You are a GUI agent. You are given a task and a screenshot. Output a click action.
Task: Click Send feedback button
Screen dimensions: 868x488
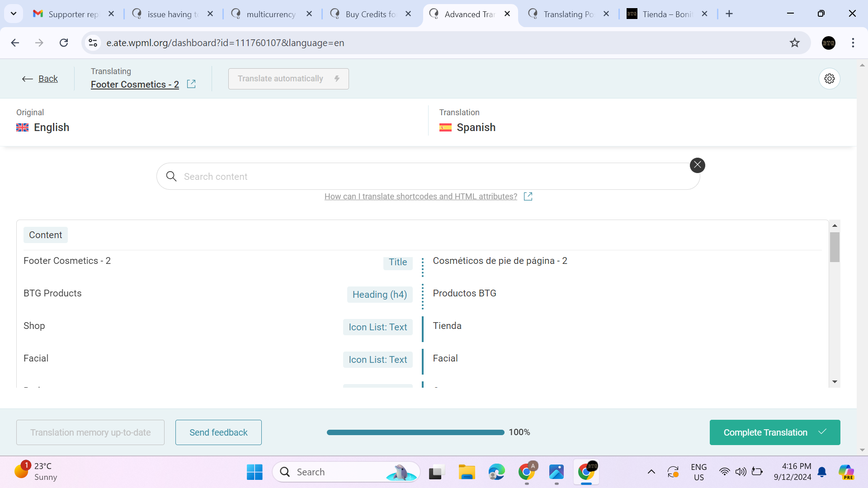[x=218, y=432]
